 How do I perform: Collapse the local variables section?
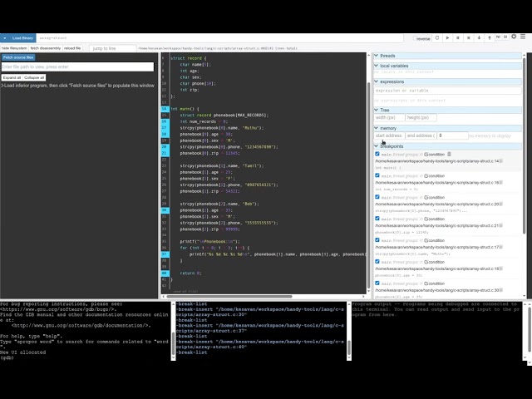(376, 66)
